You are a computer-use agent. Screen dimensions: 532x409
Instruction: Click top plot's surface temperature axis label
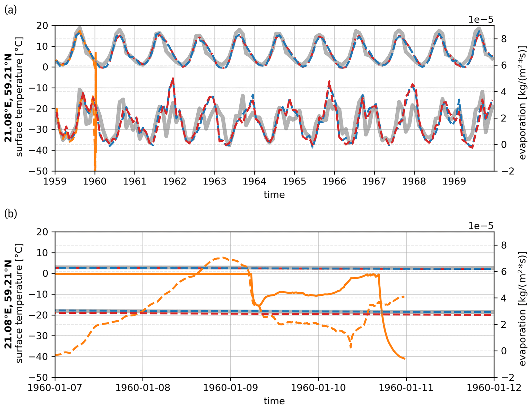tap(19, 97)
